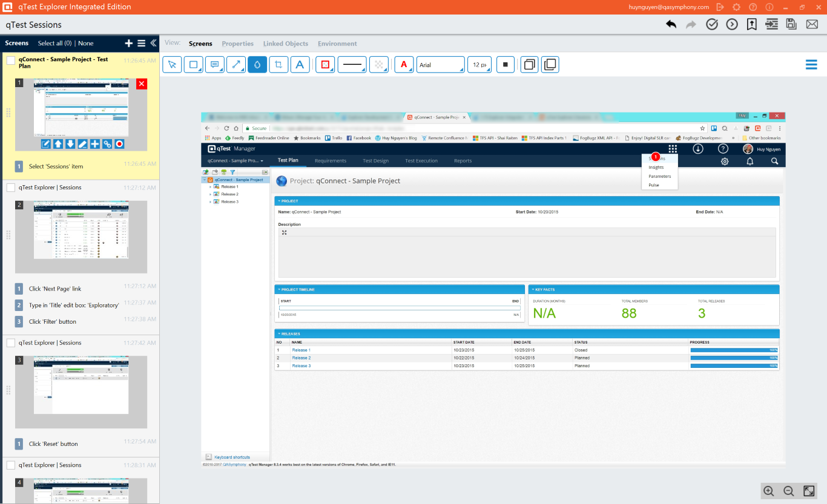
Task: Click the indent-lines import icon
Action: 771,24
